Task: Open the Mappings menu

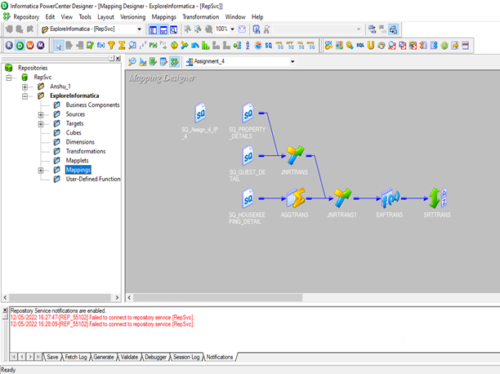Action: tap(164, 17)
